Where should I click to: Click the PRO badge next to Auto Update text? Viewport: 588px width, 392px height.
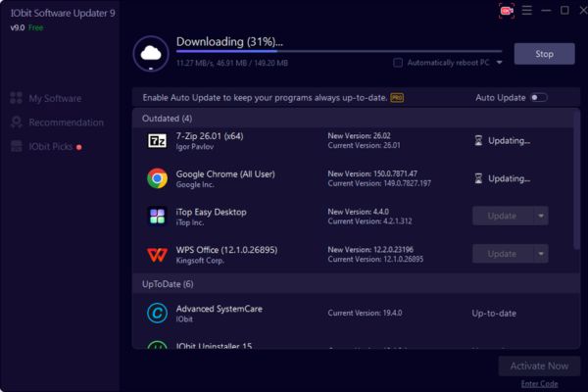397,98
